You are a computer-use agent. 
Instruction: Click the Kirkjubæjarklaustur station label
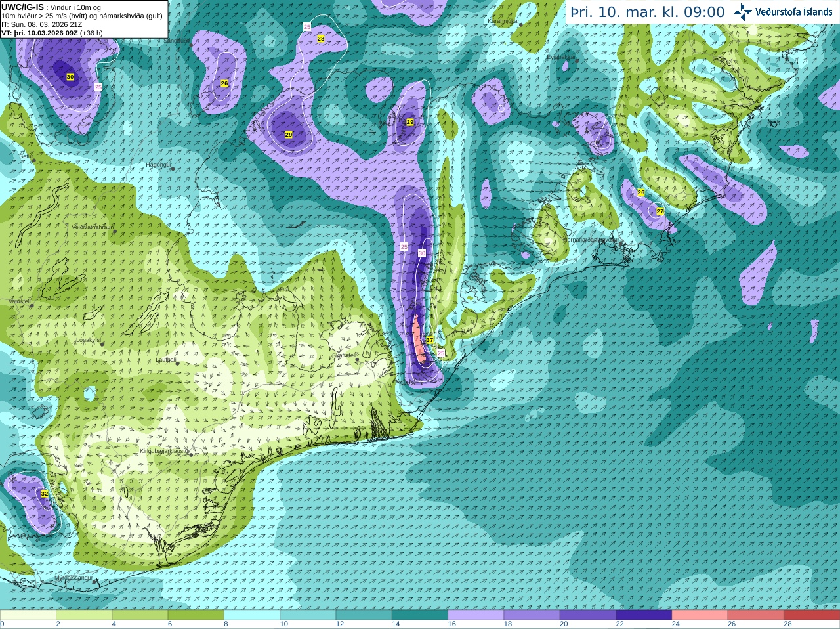pyautogui.click(x=164, y=452)
